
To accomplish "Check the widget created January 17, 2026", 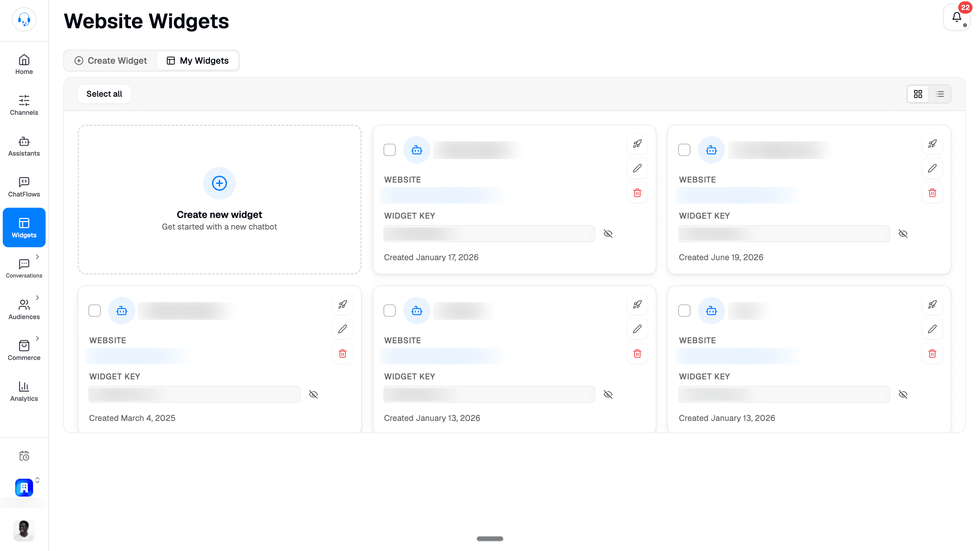I will coord(390,150).
